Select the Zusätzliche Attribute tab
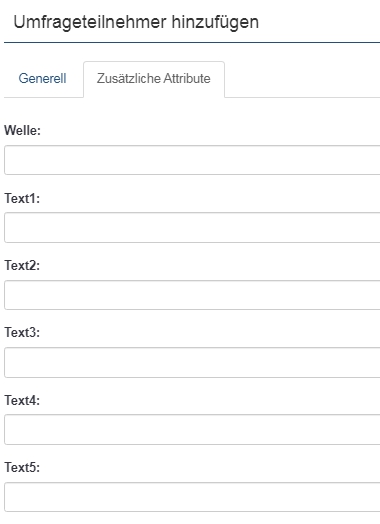380x524 pixels. (x=154, y=79)
